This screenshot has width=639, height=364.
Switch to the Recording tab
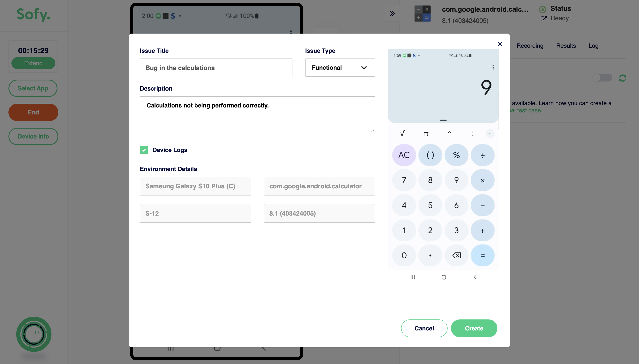530,46
